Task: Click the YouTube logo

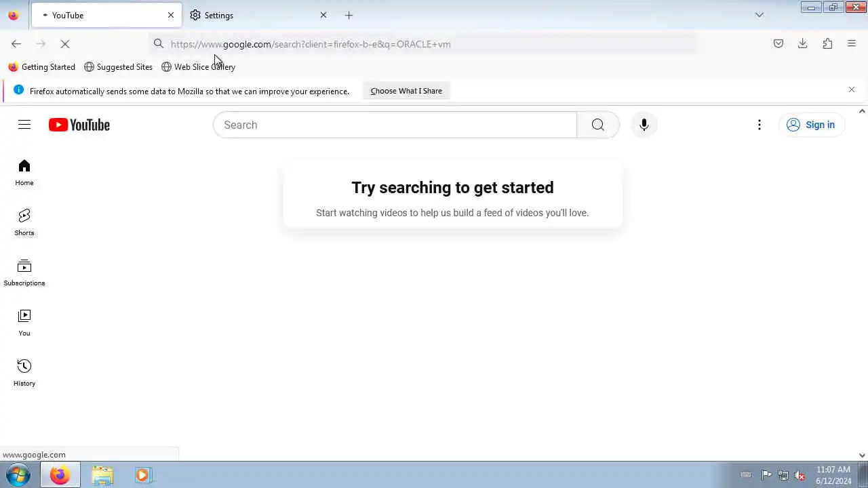Action: [x=79, y=125]
